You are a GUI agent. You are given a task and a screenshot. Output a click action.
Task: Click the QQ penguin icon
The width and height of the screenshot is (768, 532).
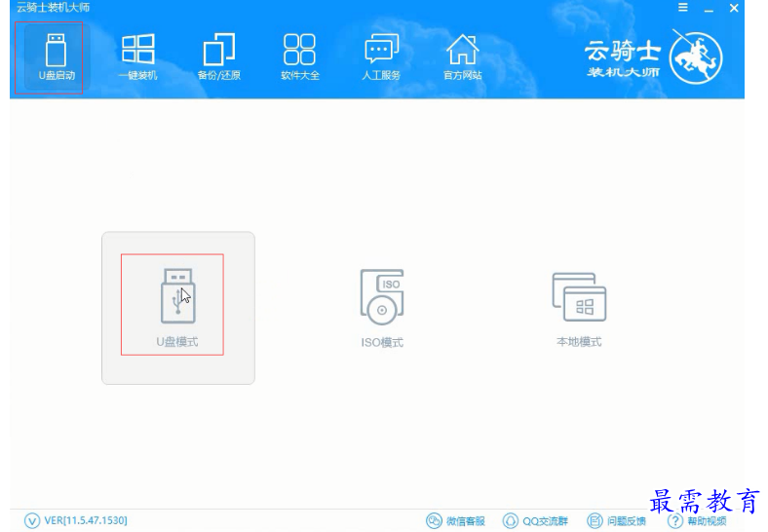click(x=511, y=520)
